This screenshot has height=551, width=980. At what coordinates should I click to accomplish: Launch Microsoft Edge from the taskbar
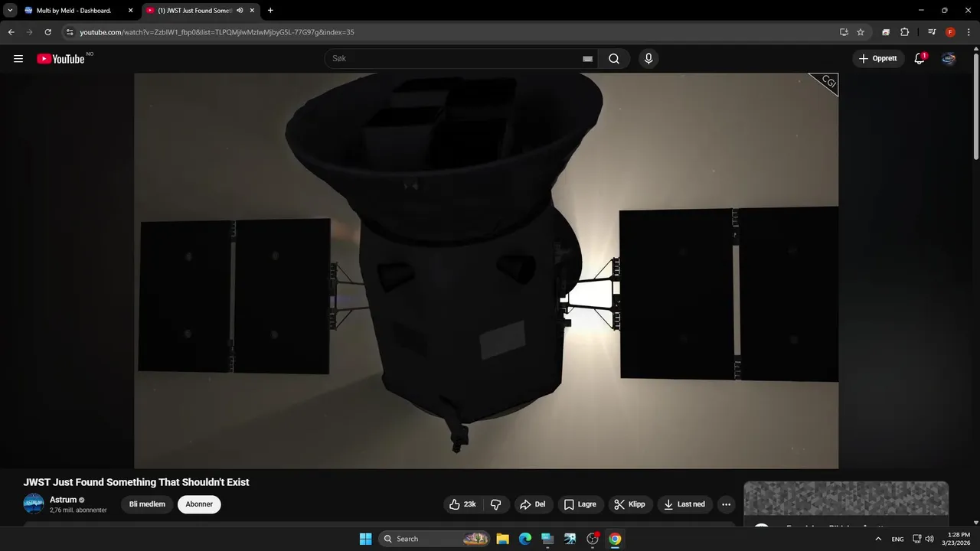(525, 539)
